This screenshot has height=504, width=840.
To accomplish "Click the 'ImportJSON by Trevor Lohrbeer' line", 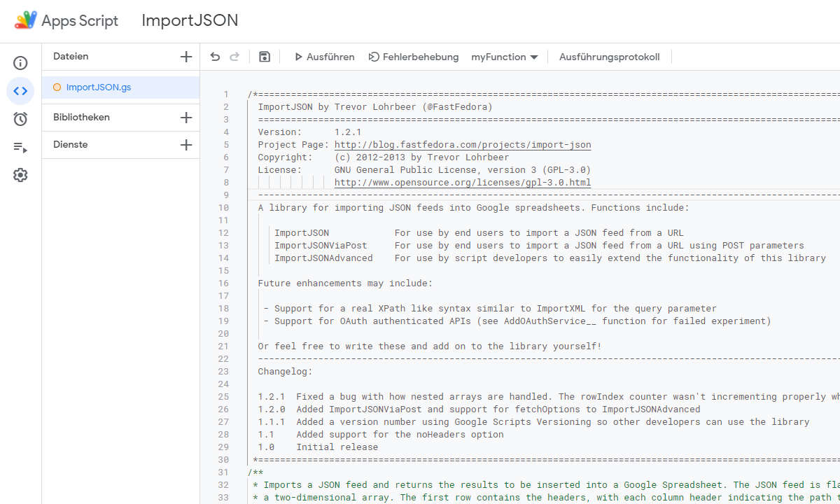I will click(x=375, y=107).
